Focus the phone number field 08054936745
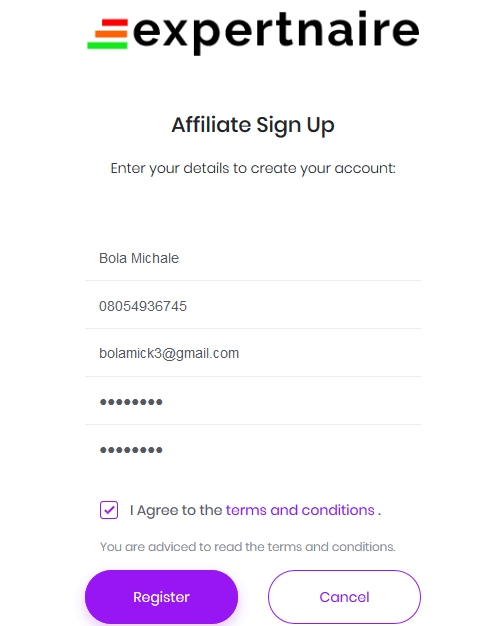The width and height of the screenshot is (503, 626). click(x=253, y=306)
